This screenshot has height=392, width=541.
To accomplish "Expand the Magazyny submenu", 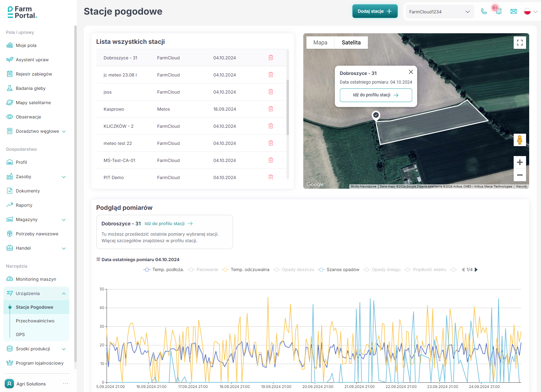I will coord(64,220).
